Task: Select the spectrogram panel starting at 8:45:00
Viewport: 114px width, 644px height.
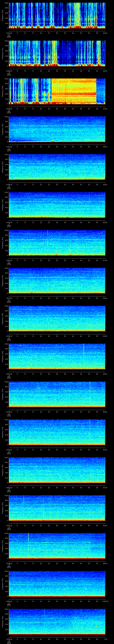Action: pyautogui.click(x=57, y=53)
